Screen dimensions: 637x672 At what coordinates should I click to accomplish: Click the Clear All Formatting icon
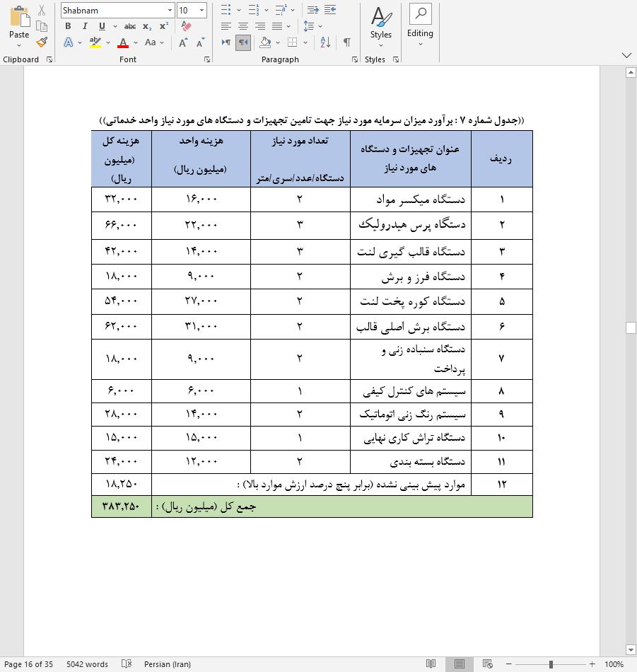(x=185, y=25)
